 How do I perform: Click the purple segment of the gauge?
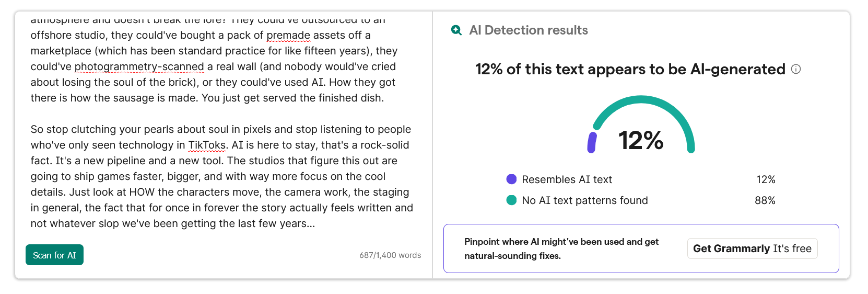pyautogui.click(x=592, y=142)
